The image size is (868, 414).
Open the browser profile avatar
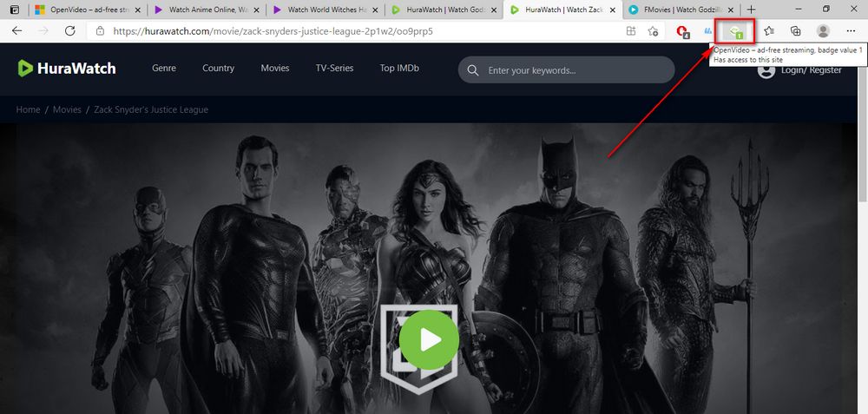[823, 31]
